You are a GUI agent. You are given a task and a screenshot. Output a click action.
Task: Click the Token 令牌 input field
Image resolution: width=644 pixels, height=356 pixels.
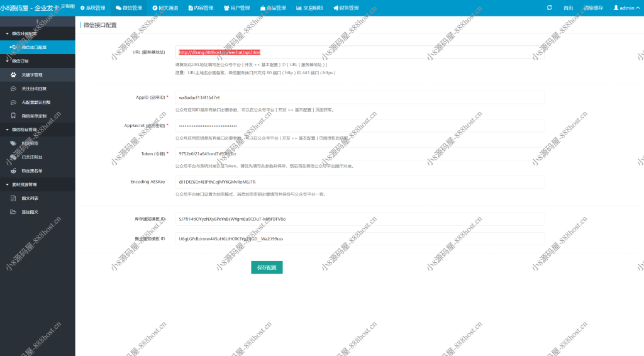click(x=360, y=153)
